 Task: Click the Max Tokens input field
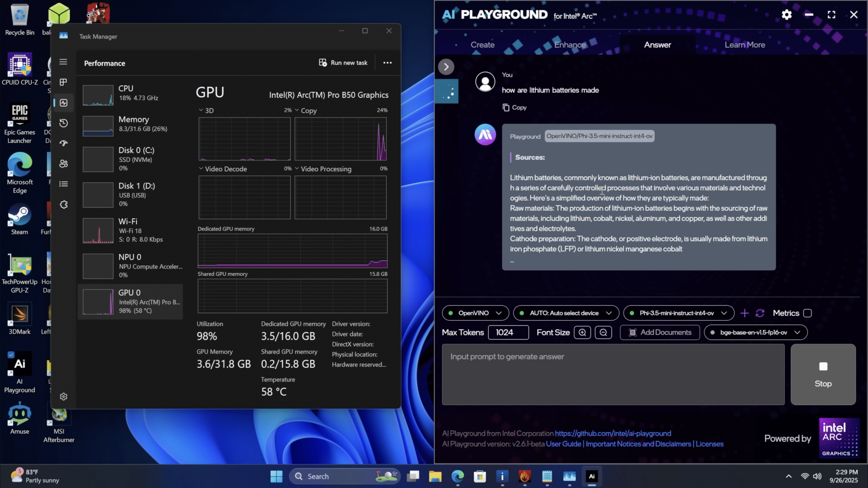click(508, 332)
